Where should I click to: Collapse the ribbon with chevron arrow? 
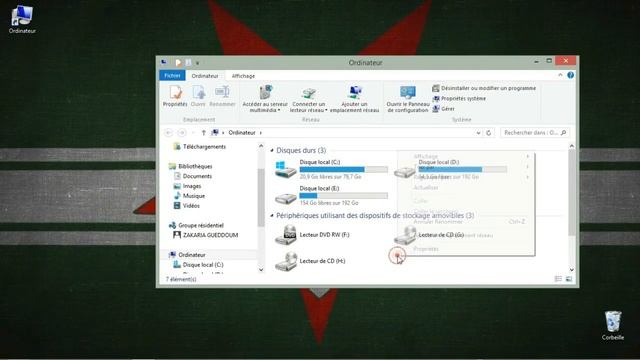(x=560, y=75)
